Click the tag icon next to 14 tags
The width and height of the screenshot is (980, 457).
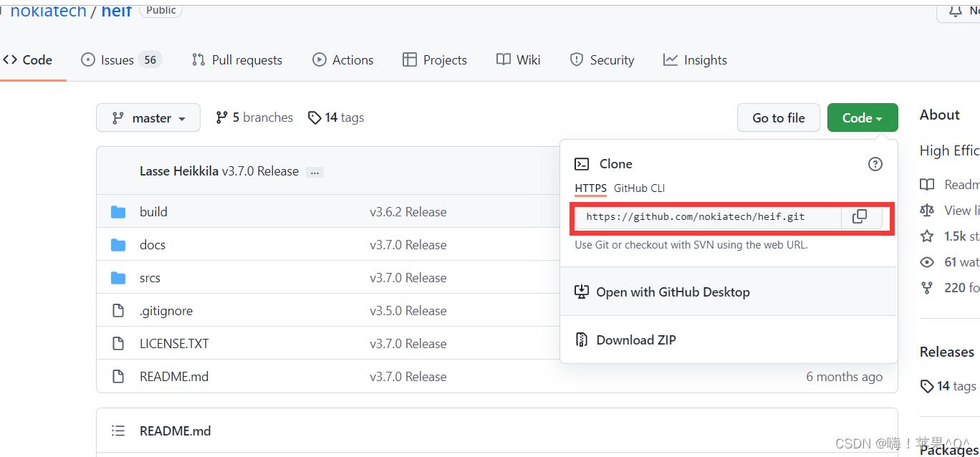pos(314,117)
